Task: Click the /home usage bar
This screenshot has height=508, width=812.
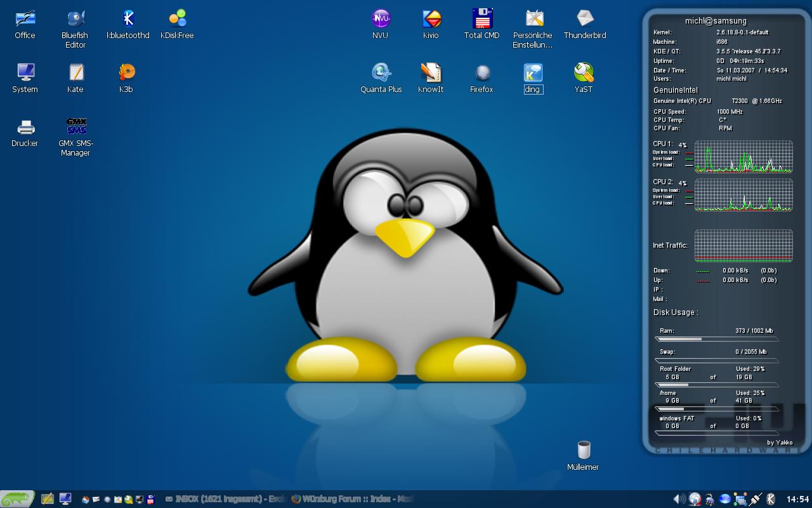Action: [x=716, y=409]
